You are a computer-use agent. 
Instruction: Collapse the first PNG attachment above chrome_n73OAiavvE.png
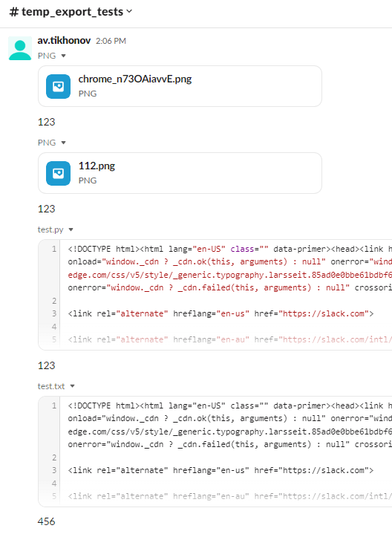click(x=63, y=56)
